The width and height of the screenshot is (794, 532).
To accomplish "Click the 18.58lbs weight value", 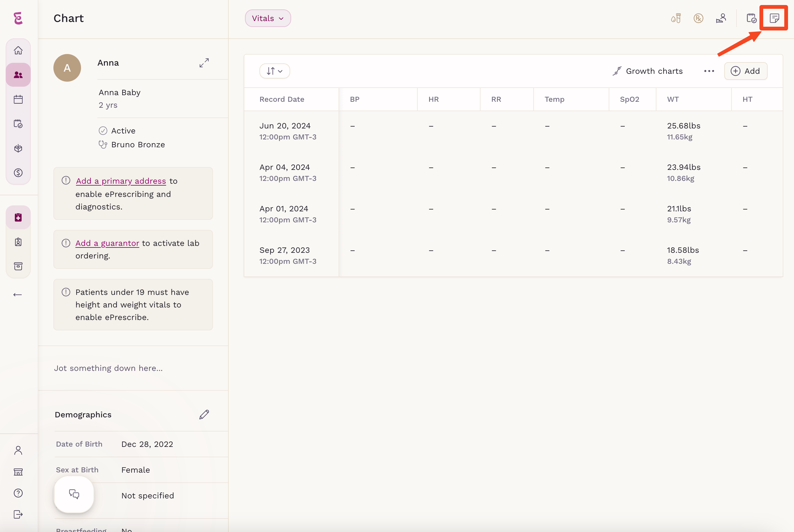I will click(x=683, y=250).
